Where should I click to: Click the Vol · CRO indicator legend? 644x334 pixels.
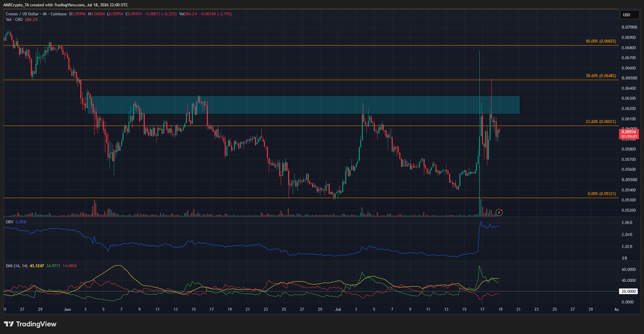14,20
